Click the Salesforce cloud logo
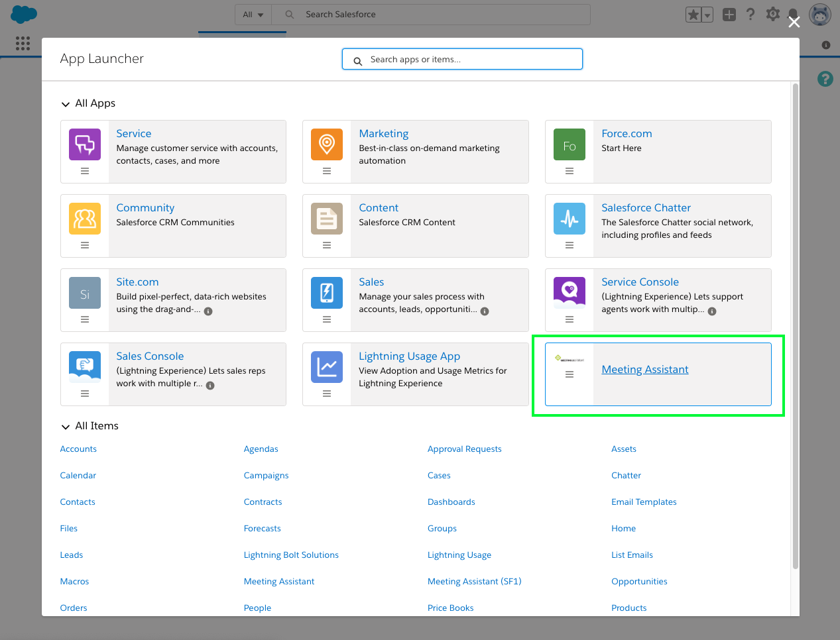Screen dimensions: 840x640 (x=24, y=14)
